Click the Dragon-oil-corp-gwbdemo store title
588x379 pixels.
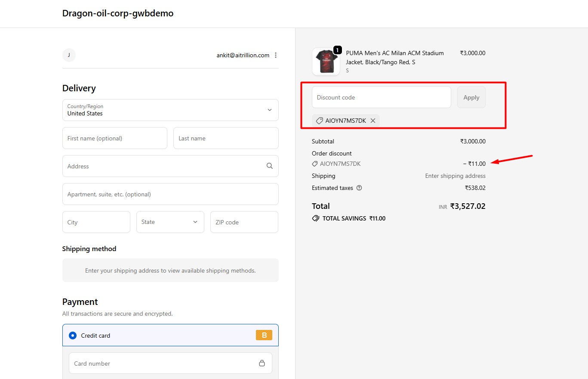(x=118, y=13)
